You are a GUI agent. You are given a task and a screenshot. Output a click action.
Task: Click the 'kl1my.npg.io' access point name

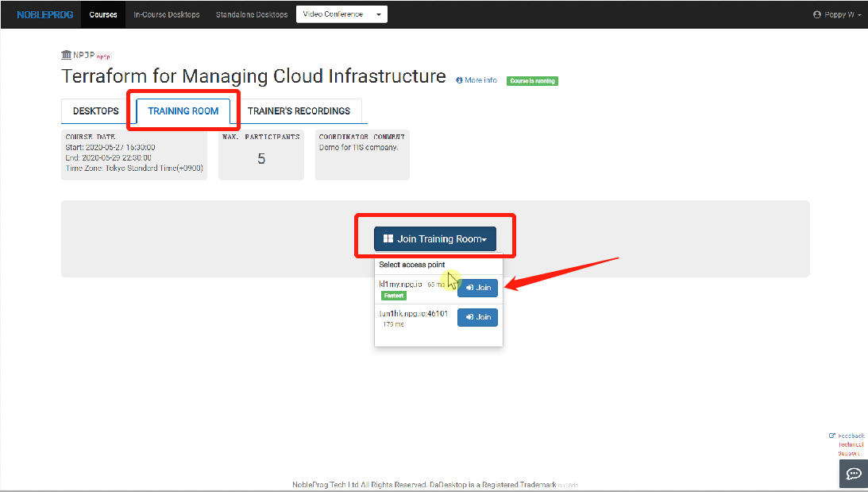pyautogui.click(x=401, y=285)
